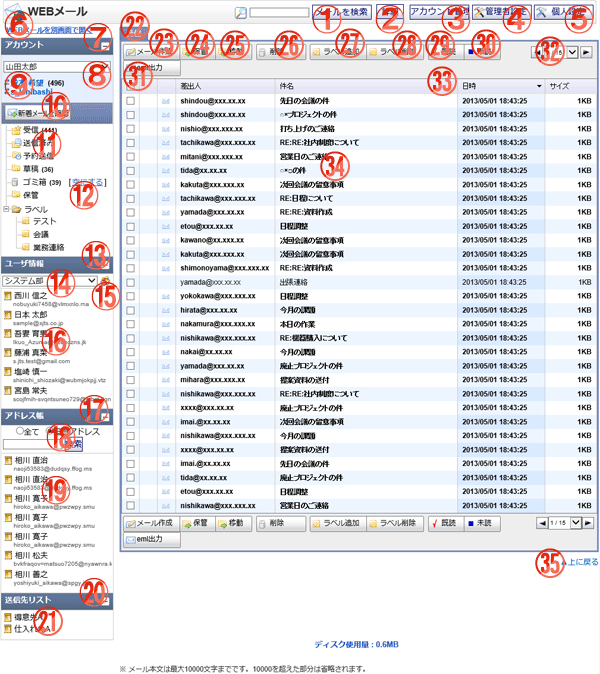Viewport: 600px width, 674px height.
Task: Collapse the アドレス帳 panel with its header button
Action: 106,417
